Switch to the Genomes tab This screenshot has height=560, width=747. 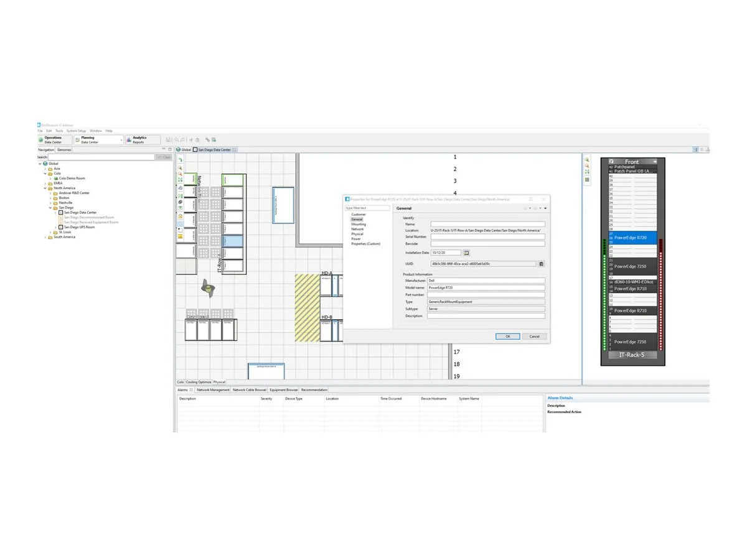pos(63,150)
